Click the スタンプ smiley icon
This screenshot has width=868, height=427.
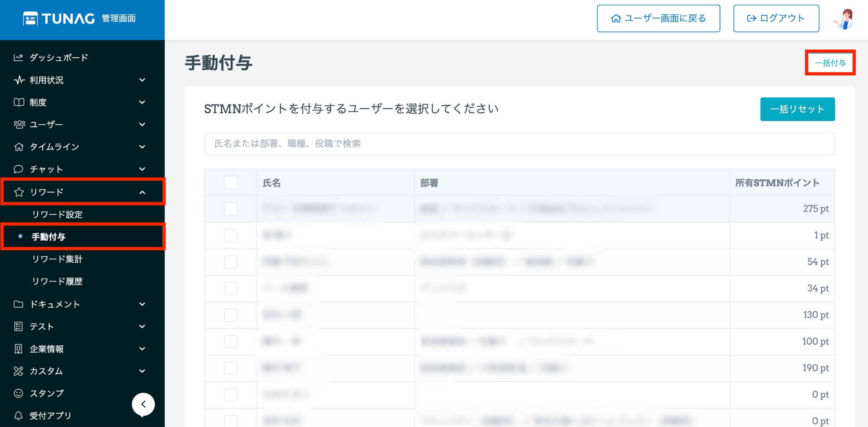tap(18, 393)
